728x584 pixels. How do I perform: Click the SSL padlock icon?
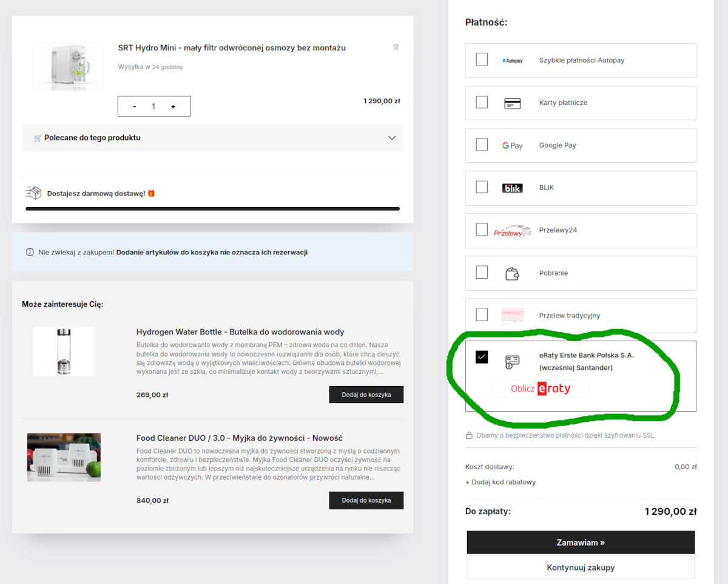pyautogui.click(x=469, y=435)
